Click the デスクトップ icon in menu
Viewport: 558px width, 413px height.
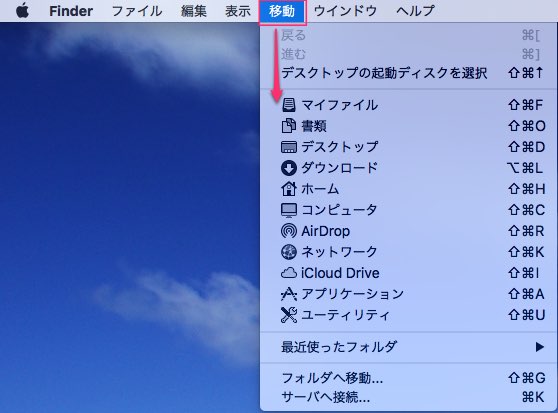pyautogui.click(x=289, y=147)
